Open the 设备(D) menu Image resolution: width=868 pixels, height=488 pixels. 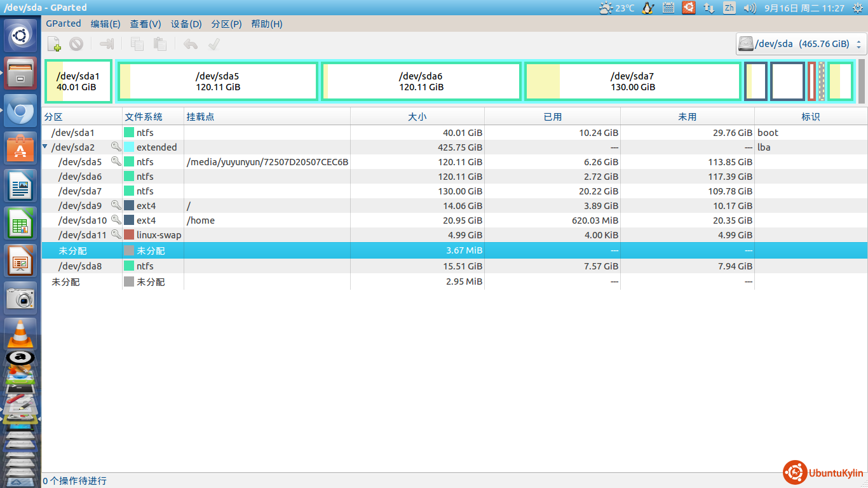click(x=186, y=24)
